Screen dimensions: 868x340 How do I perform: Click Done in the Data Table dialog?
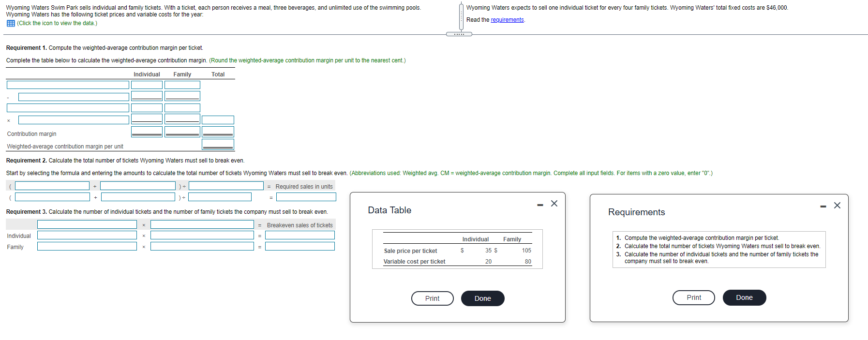pos(483,298)
